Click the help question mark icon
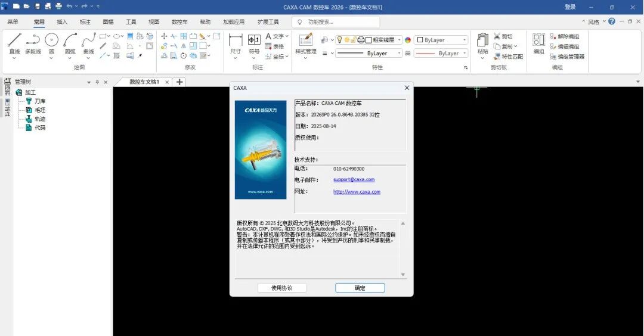 (x=612, y=21)
